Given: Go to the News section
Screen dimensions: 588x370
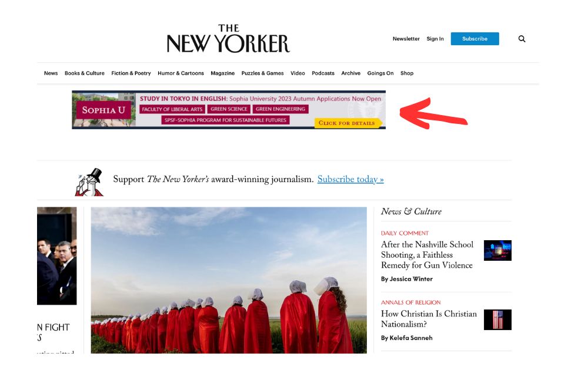Looking at the screenshot, I should (51, 73).
